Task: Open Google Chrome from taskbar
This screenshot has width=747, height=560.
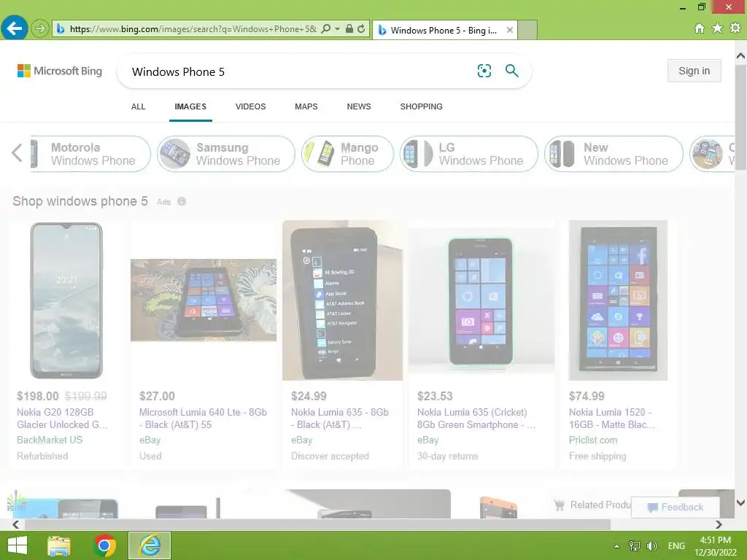Action: click(x=105, y=545)
